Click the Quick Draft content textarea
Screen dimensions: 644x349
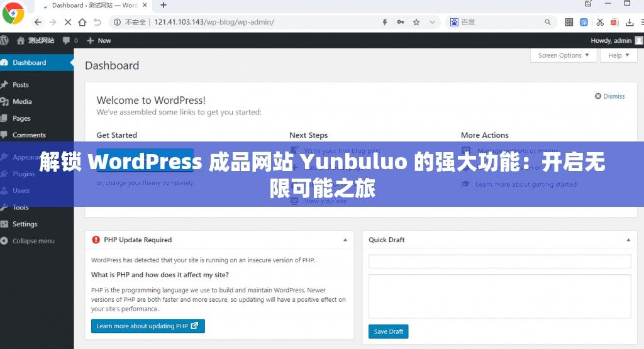point(499,296)
